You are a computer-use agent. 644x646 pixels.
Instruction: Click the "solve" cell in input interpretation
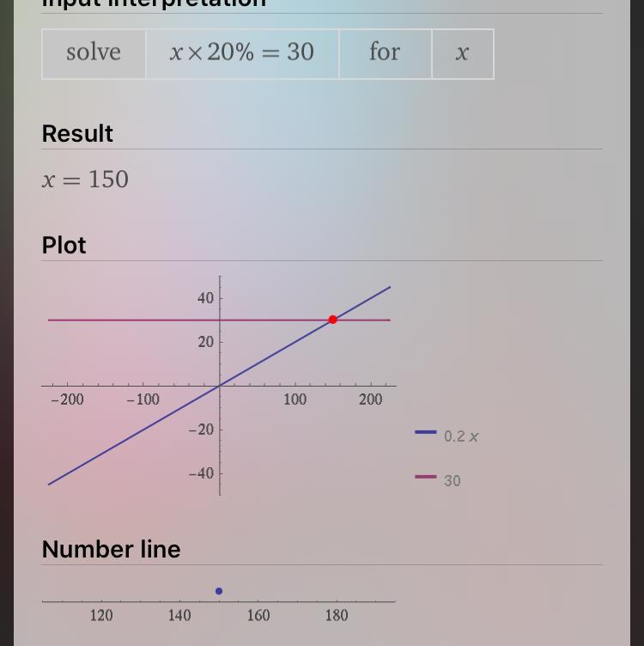[x=94, y=53]
